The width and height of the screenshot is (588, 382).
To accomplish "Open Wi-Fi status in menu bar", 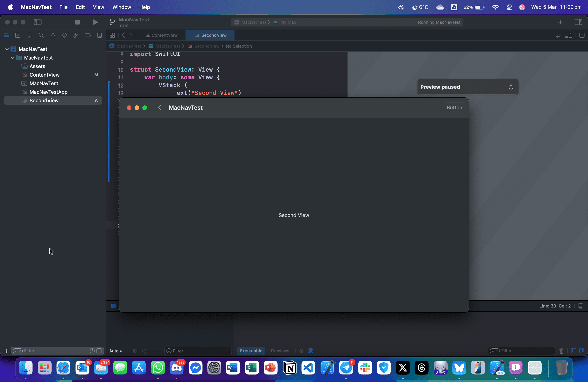I will (495, 7).
